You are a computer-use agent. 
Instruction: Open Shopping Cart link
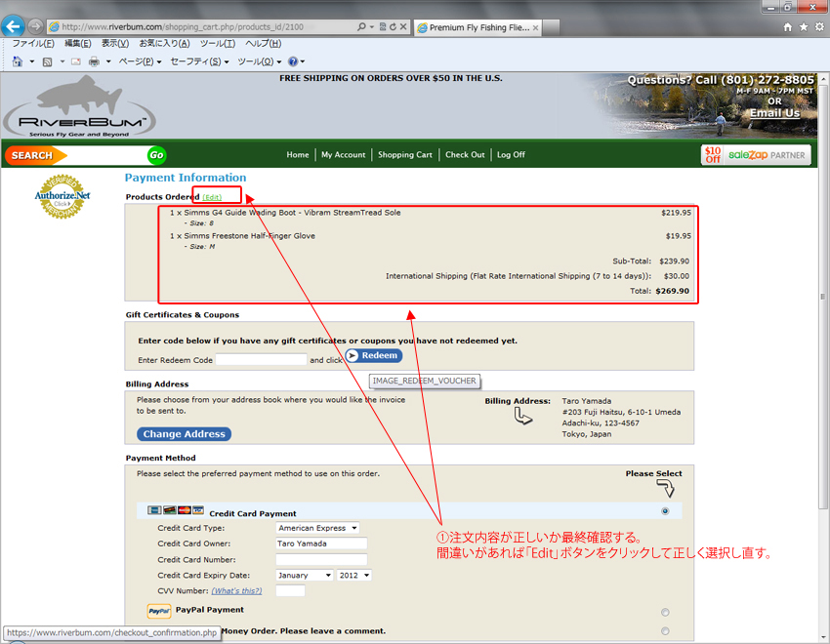pos(405,155)
